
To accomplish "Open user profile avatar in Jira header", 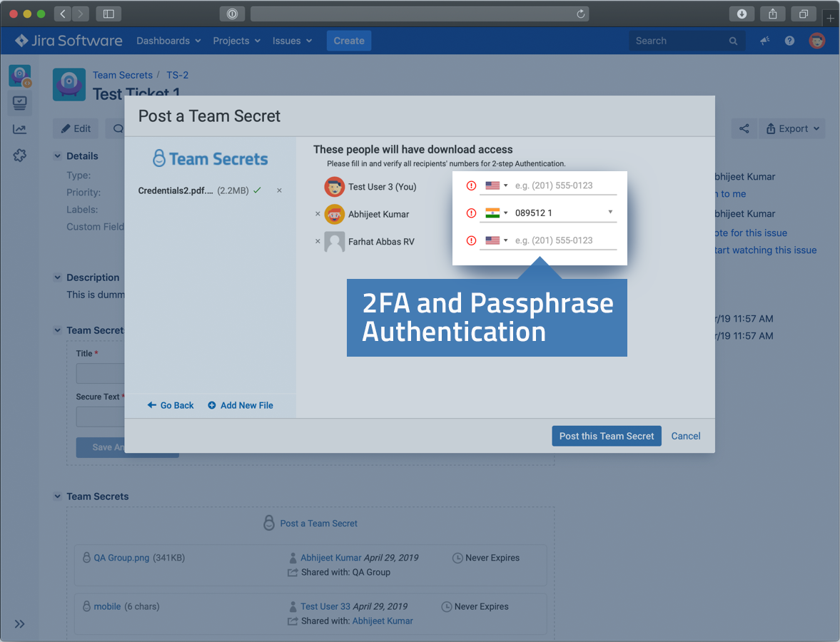I will click(x=816, y=41).
